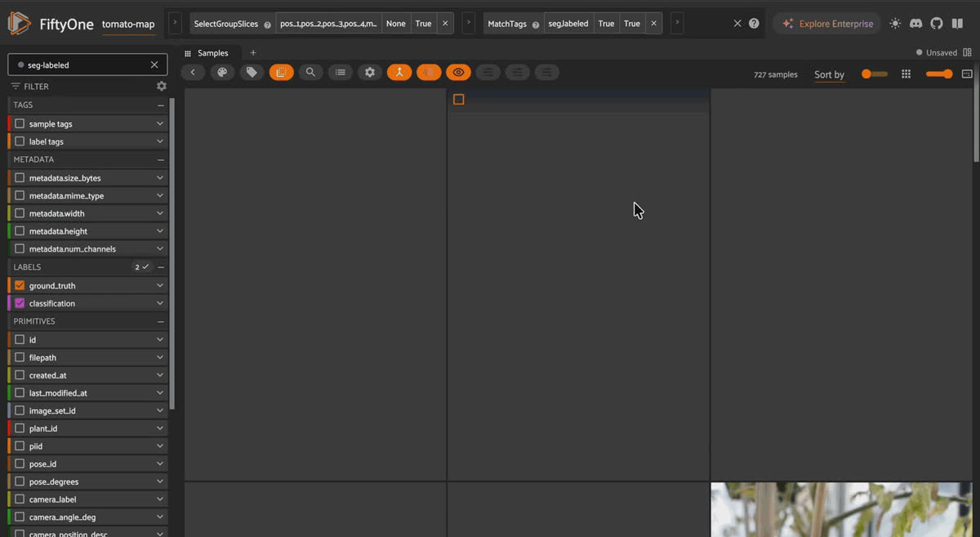
Task: Open the color scheme palette icon
Action: pos(222,72)
